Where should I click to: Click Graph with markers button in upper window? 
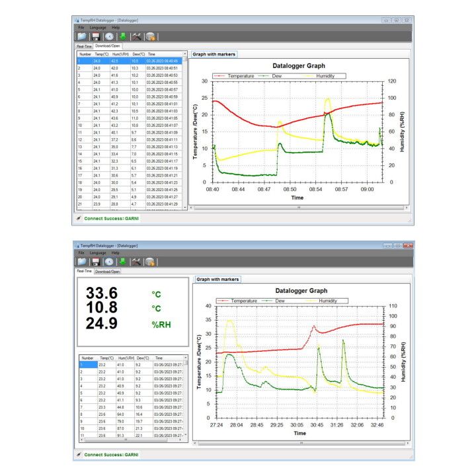pos(214,54)
